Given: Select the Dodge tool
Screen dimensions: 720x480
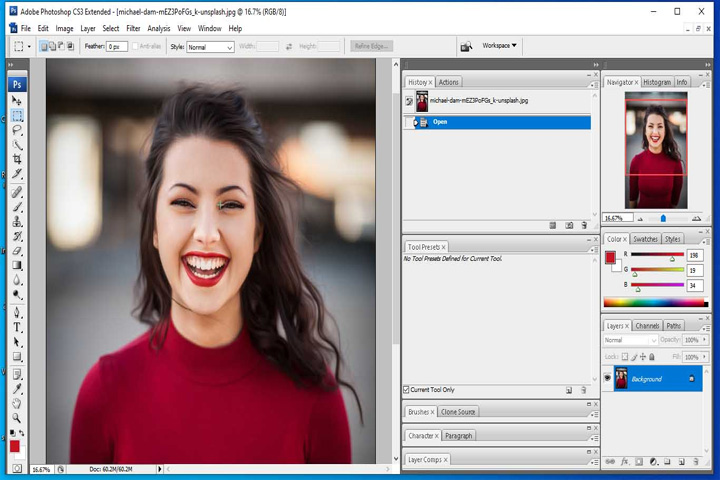Looking at the screenshot, I should click(x=17, y=295).
